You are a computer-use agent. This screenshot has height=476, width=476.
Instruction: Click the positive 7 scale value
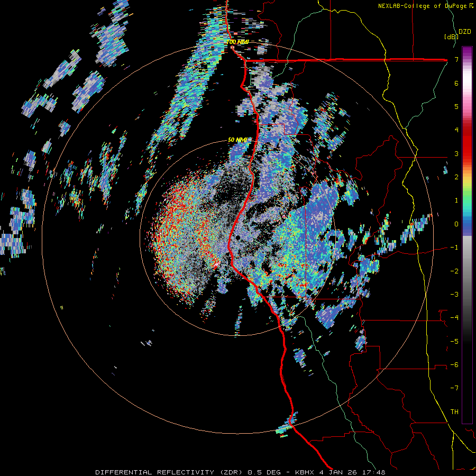pos(456,59)
